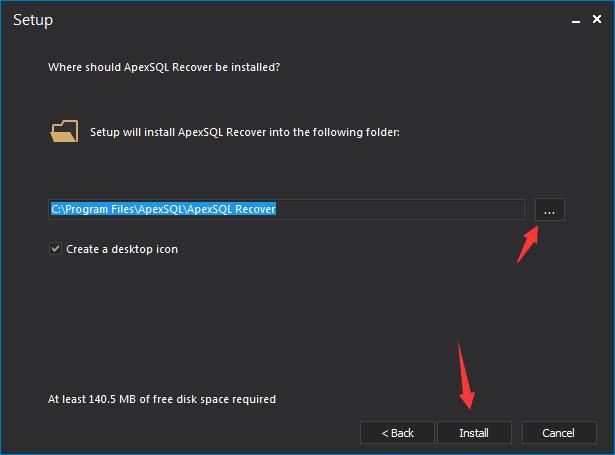
Task: Click the 'Create a desktop icon' label
Action: [x=122, y=249]
